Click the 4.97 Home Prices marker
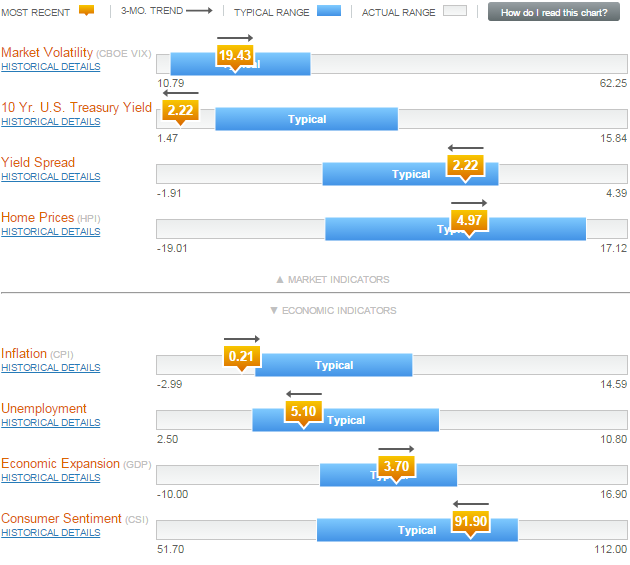Viewport: 630px width, 565px height. (x=468, y=220)
